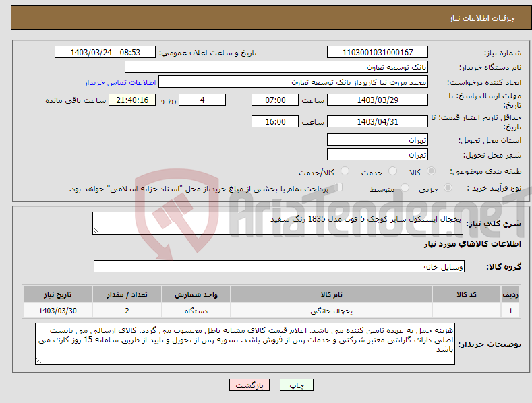Click the page header جزئیات اطلاعات نیاز

(482, 18)
